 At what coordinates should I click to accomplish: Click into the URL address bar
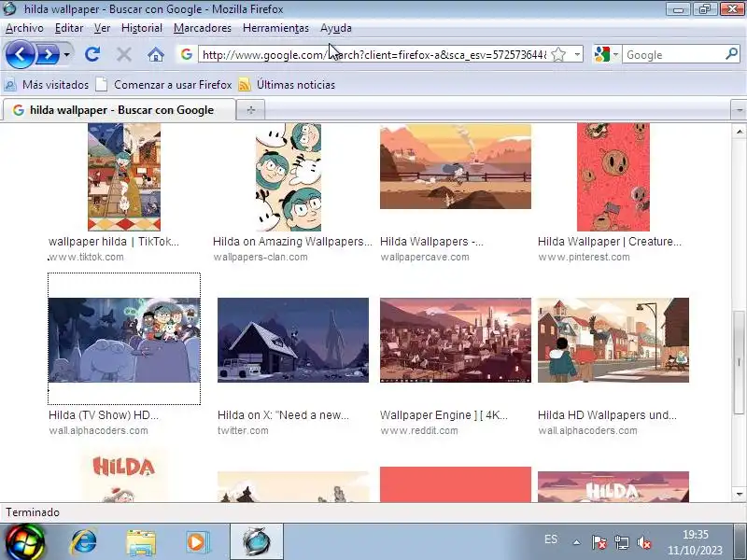[374, 55]
